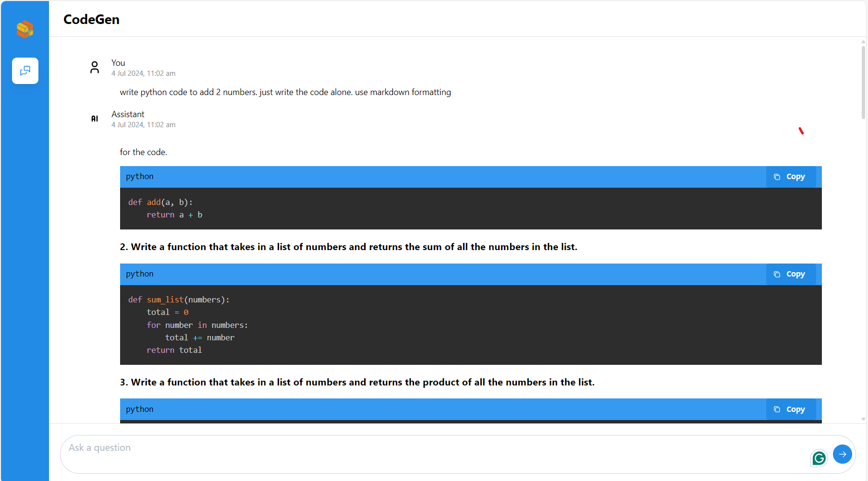This screenshot has height=481, width=868.
Task: Click the copy icon on the add function block
Action: pos(777,177)
